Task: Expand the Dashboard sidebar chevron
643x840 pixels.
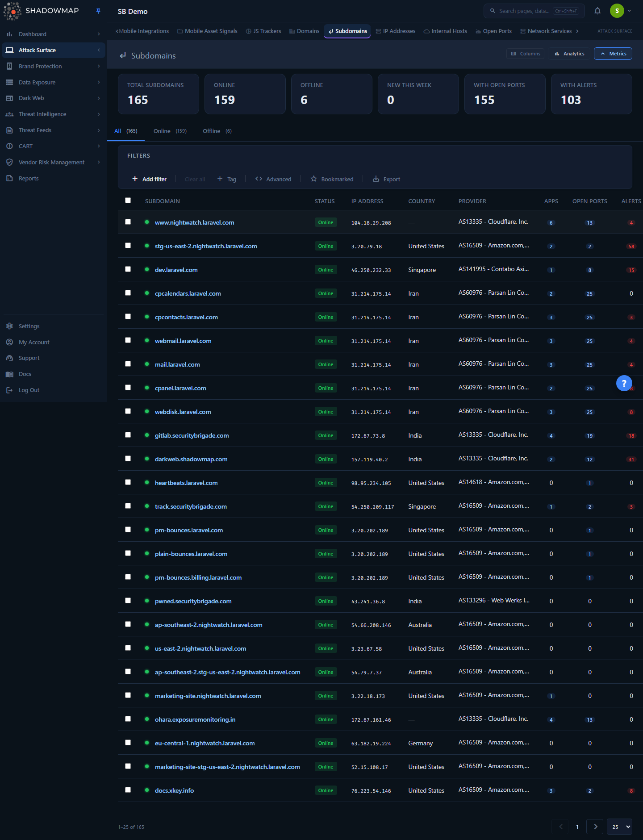Action: click(x=99, y=34)
